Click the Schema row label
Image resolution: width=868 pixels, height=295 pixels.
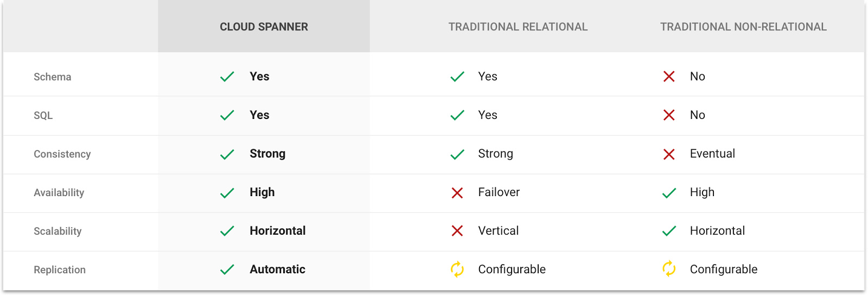(53, 77)
